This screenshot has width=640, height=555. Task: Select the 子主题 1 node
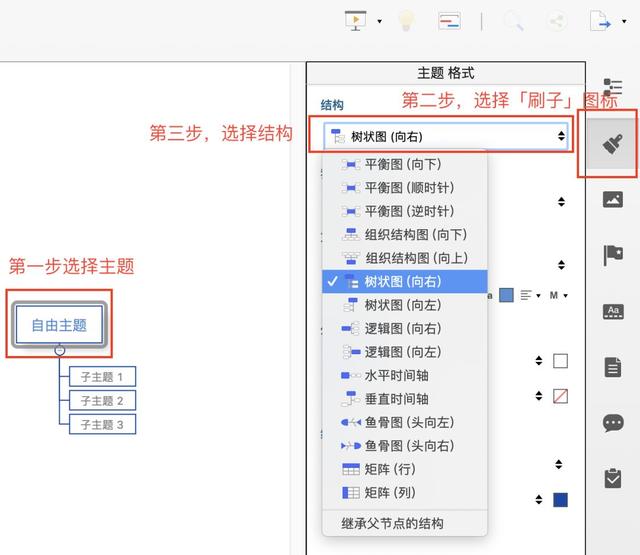102,377
